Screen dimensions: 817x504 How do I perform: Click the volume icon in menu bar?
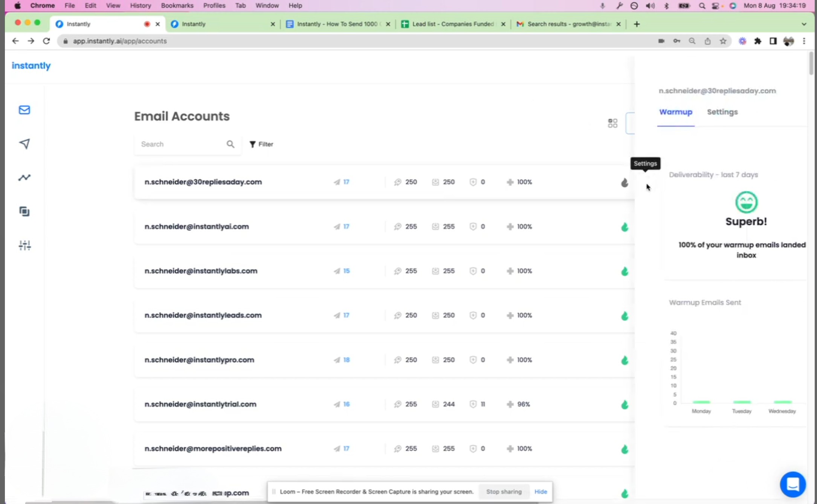(x=650, y=6)
